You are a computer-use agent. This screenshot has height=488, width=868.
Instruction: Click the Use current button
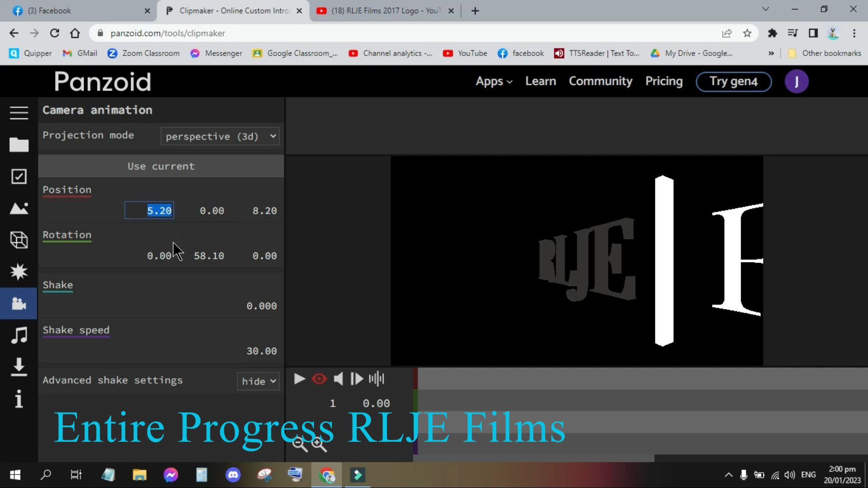161,166
